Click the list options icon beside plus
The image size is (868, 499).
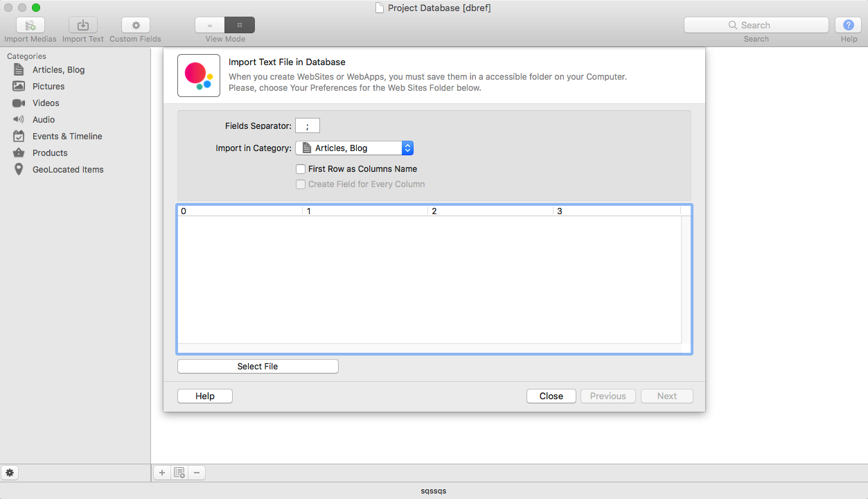[179, 473]
